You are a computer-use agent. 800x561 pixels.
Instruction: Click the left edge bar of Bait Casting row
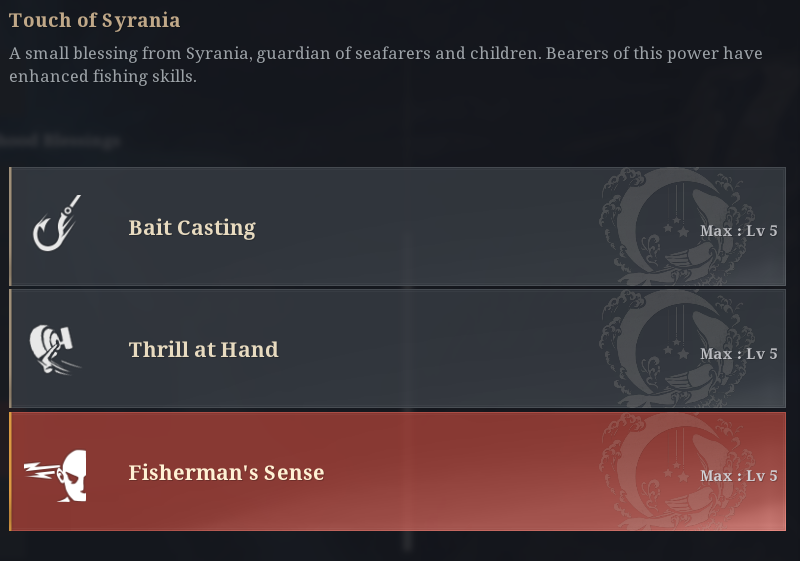point(10,227)
